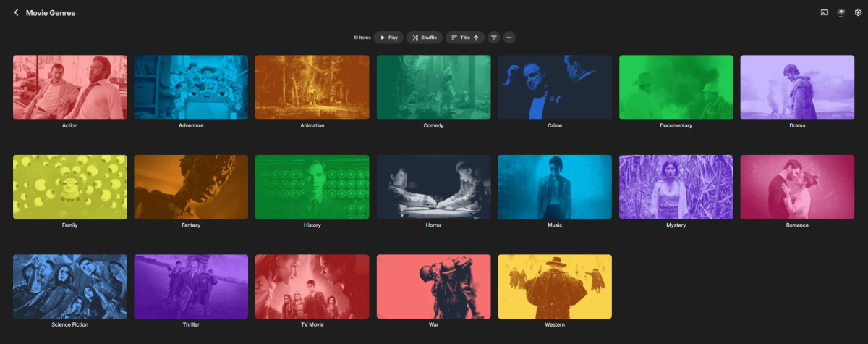Image resolution: width=868 pixels, height=344 pixels.
Task: Open the three-dot more options menu
Action: (509, 38)
